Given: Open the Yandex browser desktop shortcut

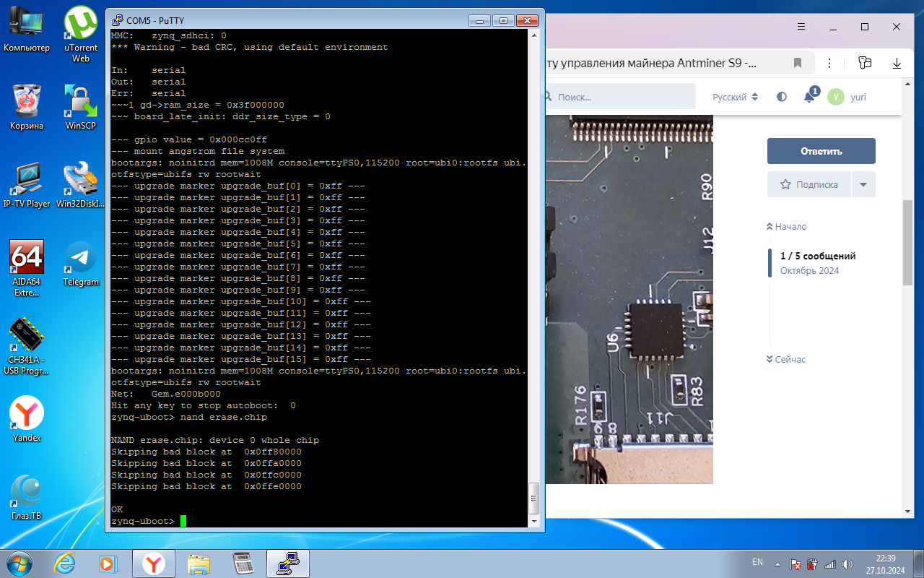Looking at the screenshot, I should click(x=27, y=419).
